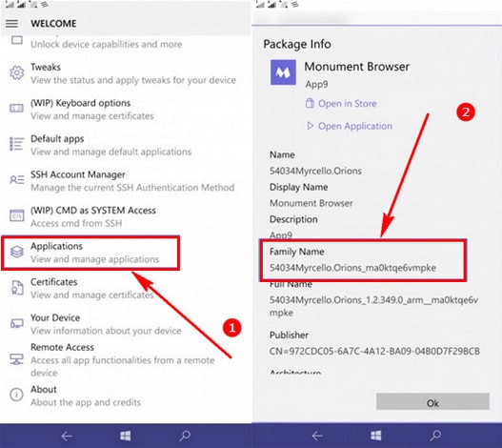Click the Remote Access monitor icon

click(x=16, y=359)
